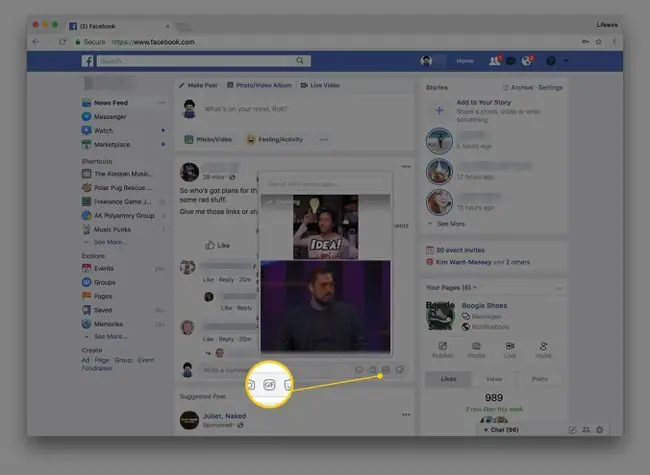The image size is (650, 475).
Task: Open the emoji picker in the comment box
Action: [x=359, y=370]
